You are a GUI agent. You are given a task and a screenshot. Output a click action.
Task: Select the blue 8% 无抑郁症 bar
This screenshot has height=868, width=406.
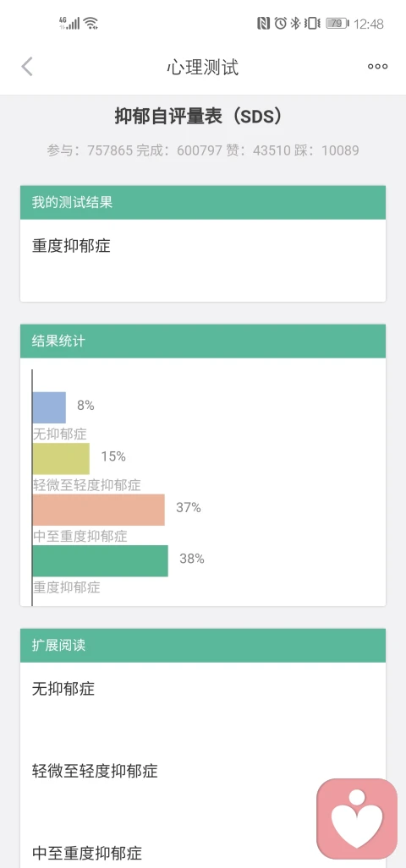pos(49,407)
